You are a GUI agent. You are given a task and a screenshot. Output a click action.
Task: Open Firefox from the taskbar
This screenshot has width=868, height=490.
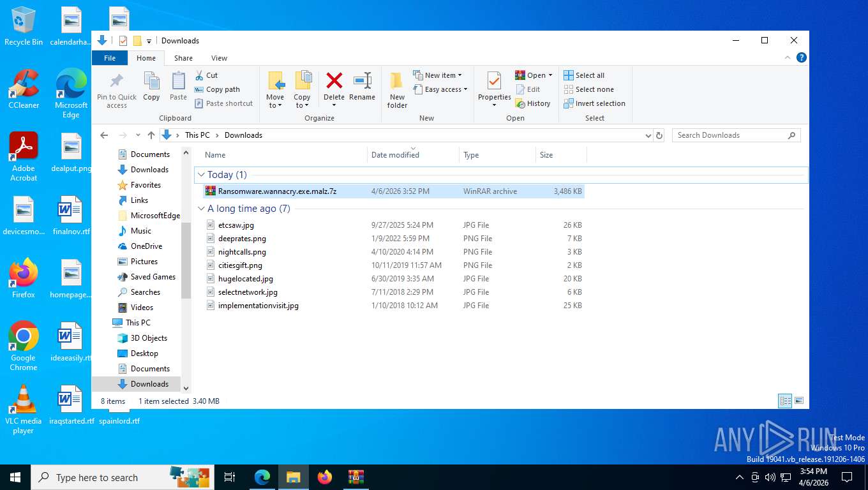pos(325,477)
